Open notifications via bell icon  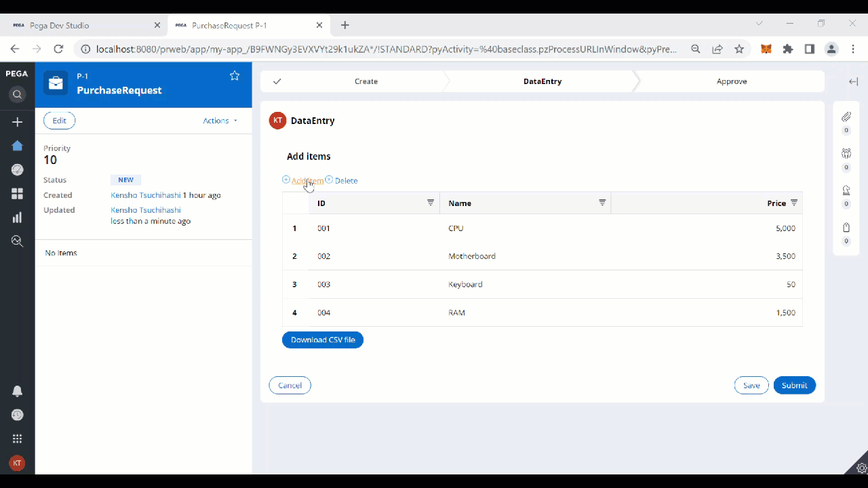[x=18, y=391]
